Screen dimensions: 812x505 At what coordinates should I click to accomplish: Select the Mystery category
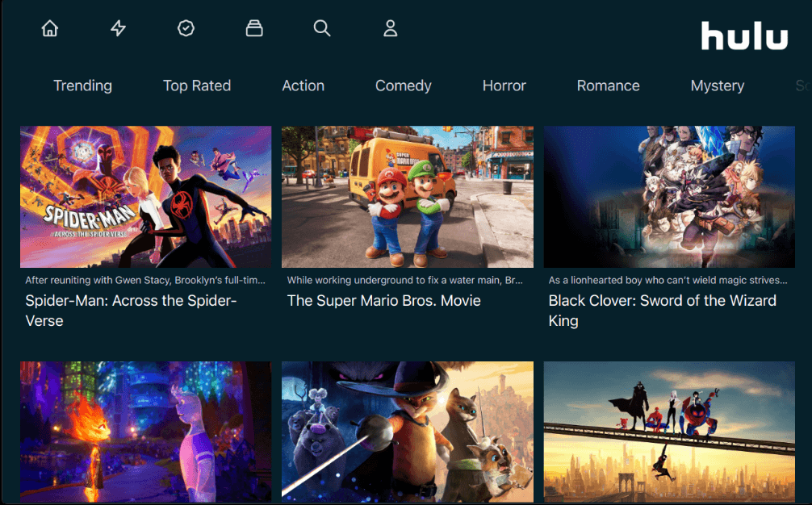tap(717, 86)
